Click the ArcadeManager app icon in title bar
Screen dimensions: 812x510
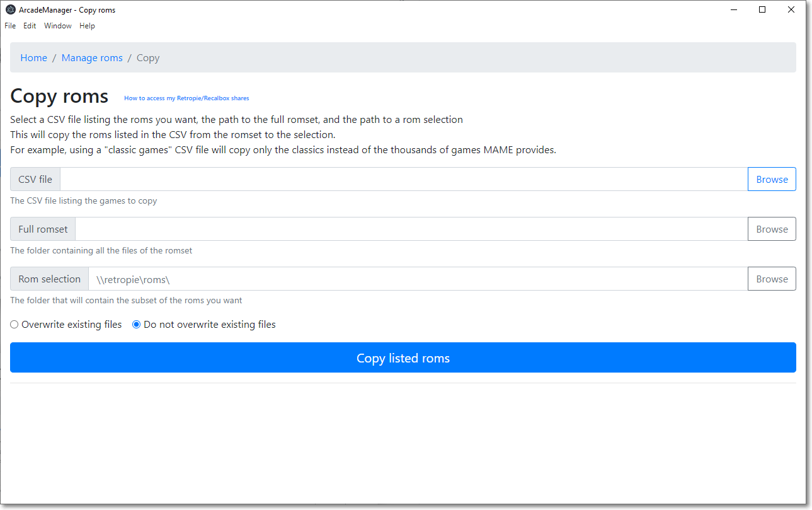coord(11,9)
